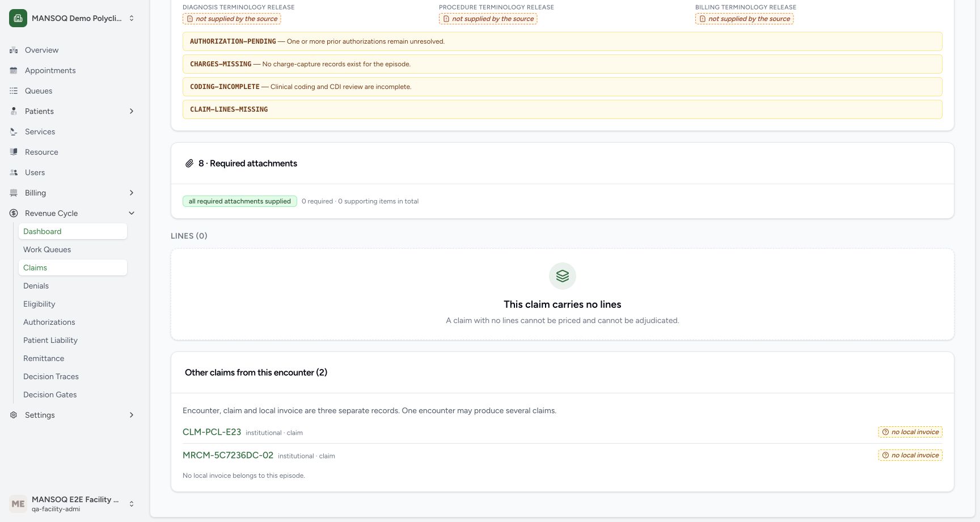Screen dimensions: 980x522
Task: Open claim MRCM-5C7236DC-02 link
Action: point(228,455)
